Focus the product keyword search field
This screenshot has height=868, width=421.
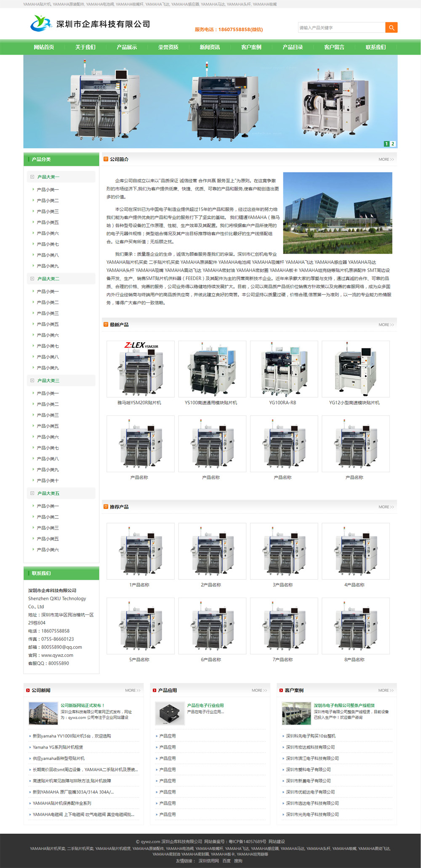341,28
